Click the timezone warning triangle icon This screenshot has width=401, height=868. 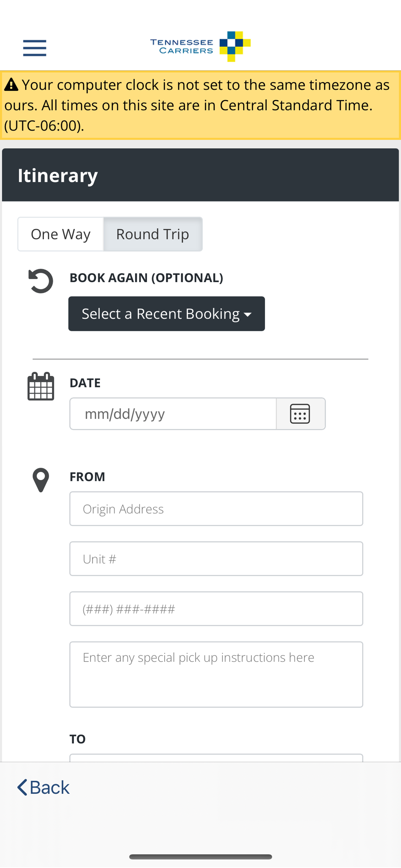pyautogui.click(x=11, y=85)
